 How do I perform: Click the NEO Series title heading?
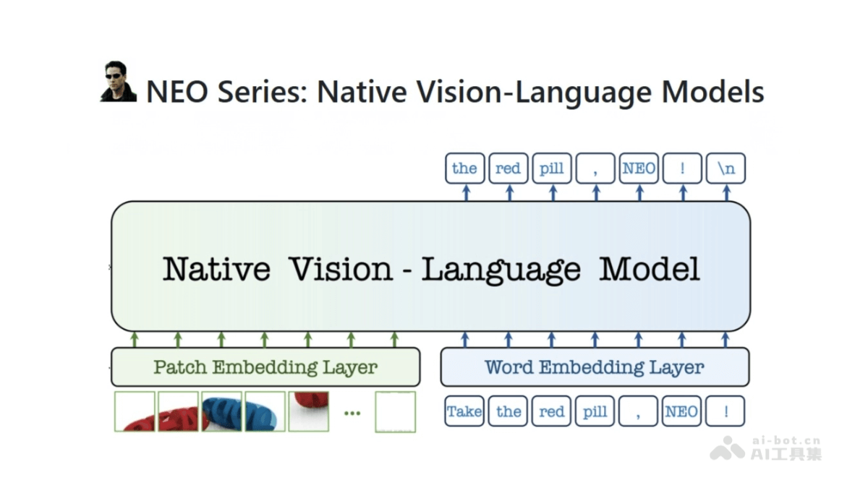[454, 93]
